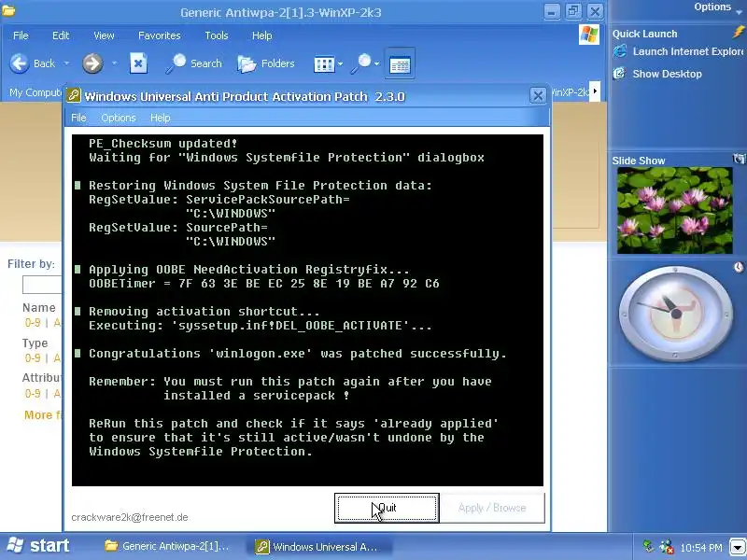Click the first system tray network icon
Screen dimensions: 747x560
[x=648, y=546]
